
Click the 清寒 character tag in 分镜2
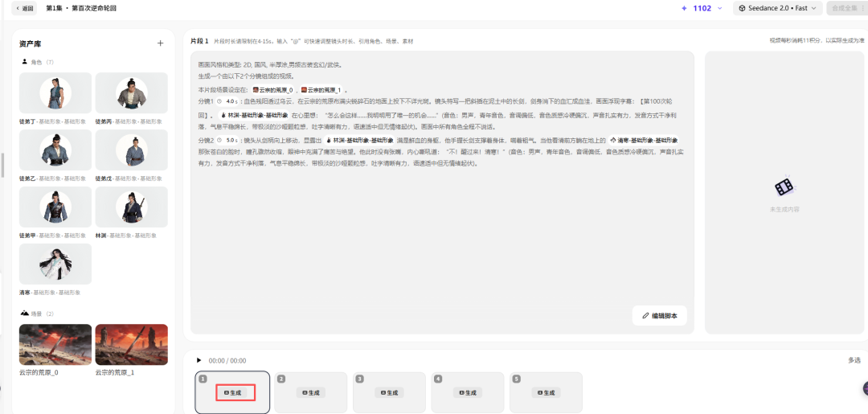644,141
